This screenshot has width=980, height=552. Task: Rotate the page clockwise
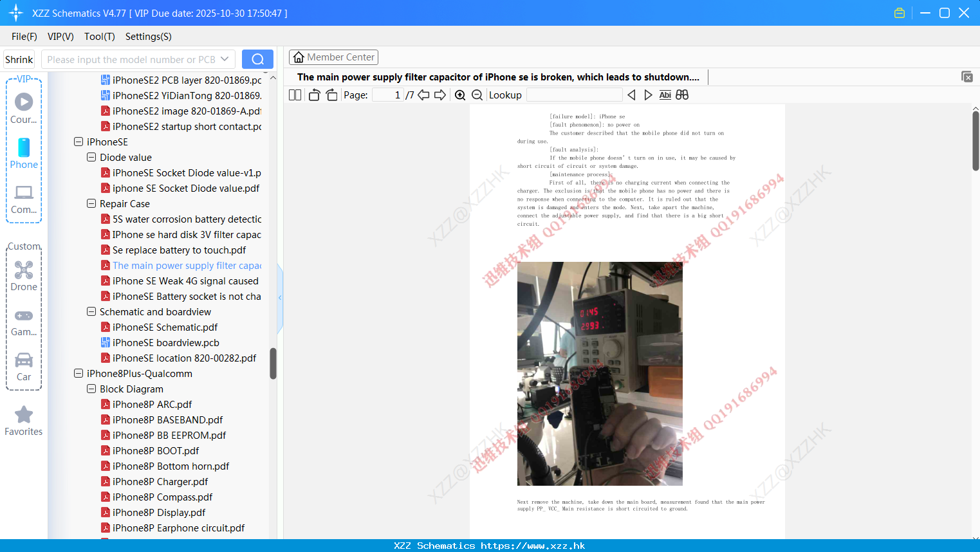pos(331,95)
